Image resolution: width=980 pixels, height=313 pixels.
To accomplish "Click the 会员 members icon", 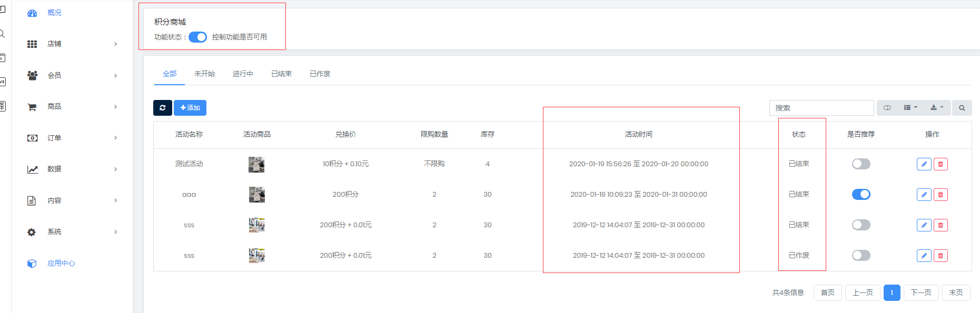I will click(x=32, y=75).
